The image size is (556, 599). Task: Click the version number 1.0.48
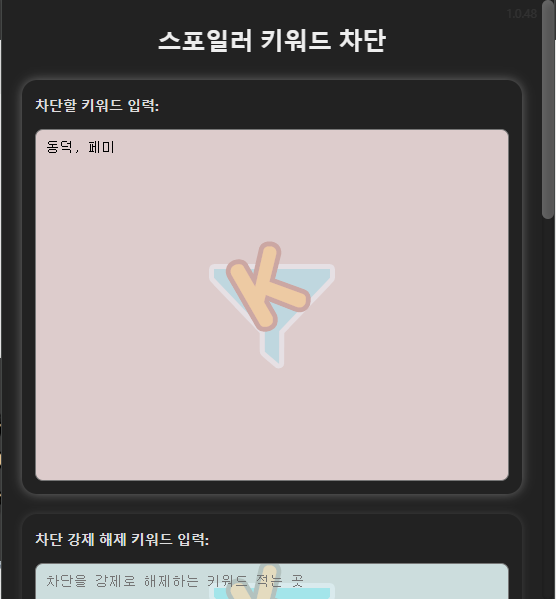(x=522, y=14)
